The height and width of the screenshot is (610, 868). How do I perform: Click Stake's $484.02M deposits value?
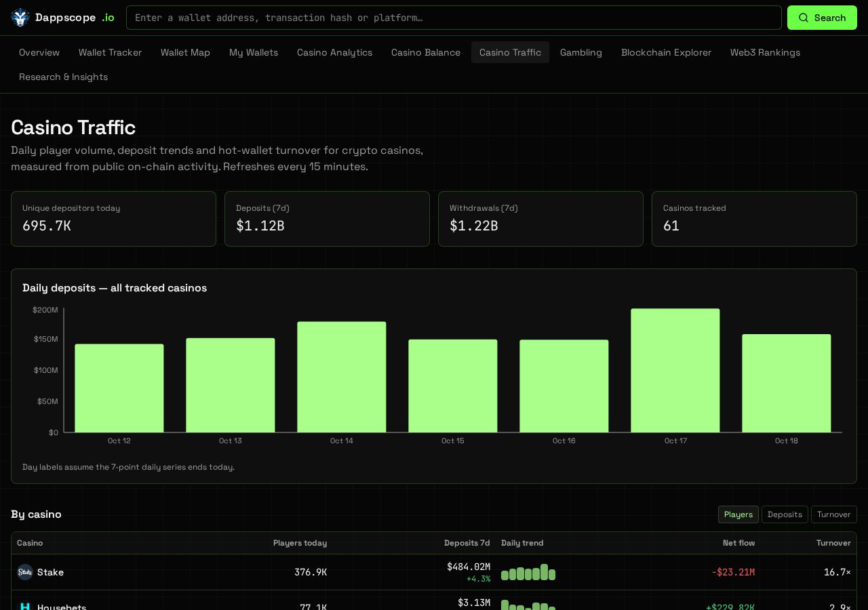click(469, 567)
